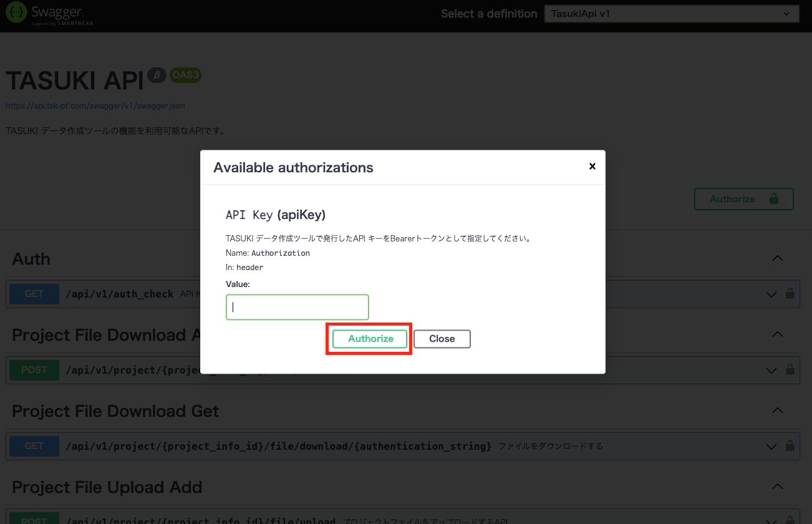Click the beta badge next to TASUKI API
Viewport: 812px width, 524px height.
coord(157,75)
